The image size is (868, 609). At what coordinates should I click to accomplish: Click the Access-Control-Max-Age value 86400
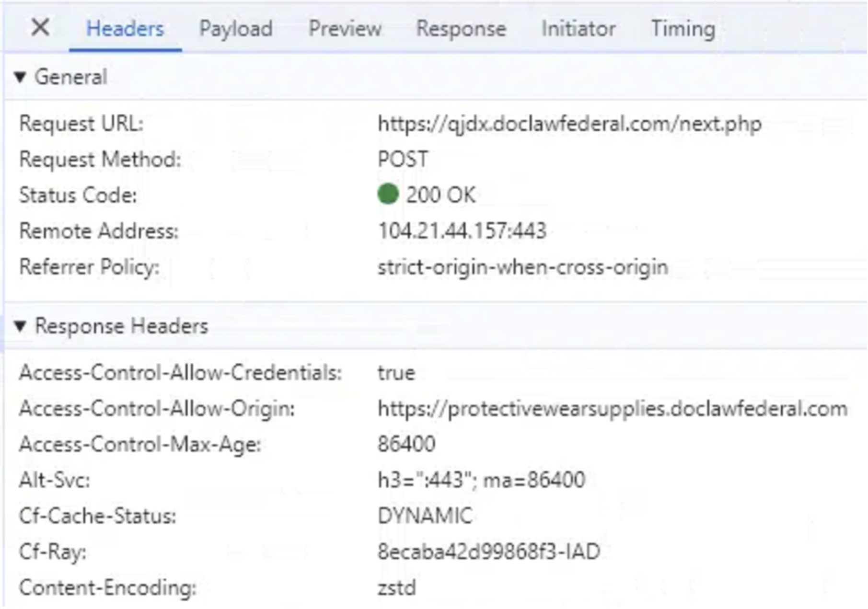click(406, 444)
